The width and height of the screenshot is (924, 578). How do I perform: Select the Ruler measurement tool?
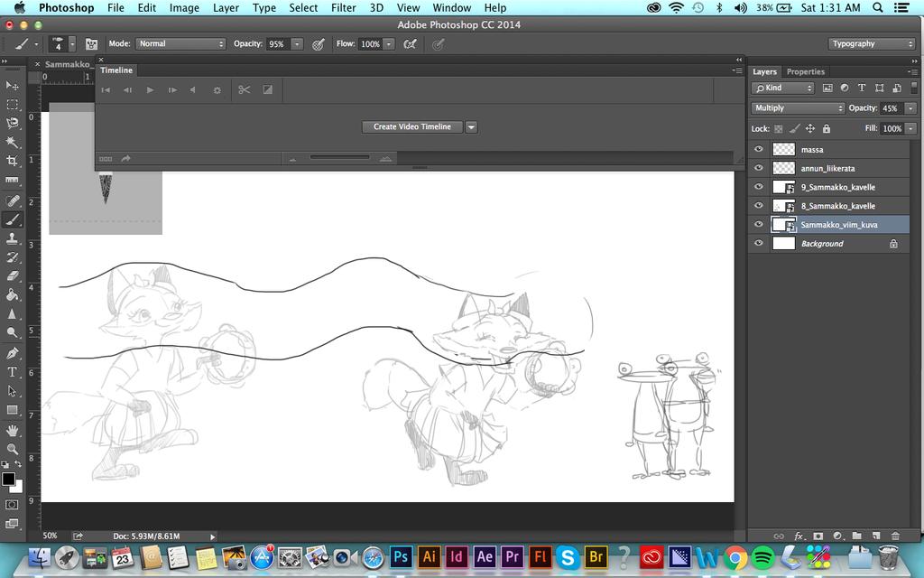[12, 180]
